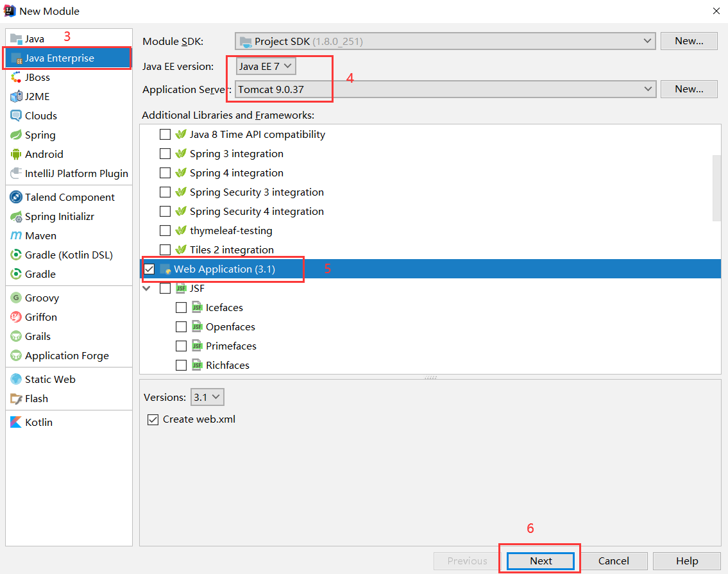This screenshot has height=574, width=728.
Task: Check Spring 4 integration
Action: (165, 173)
